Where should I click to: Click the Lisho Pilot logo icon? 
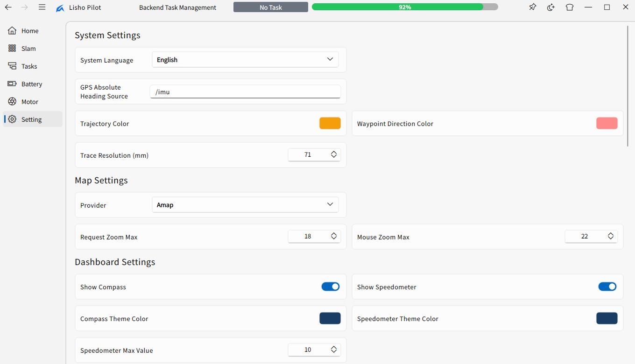[60, 8]
